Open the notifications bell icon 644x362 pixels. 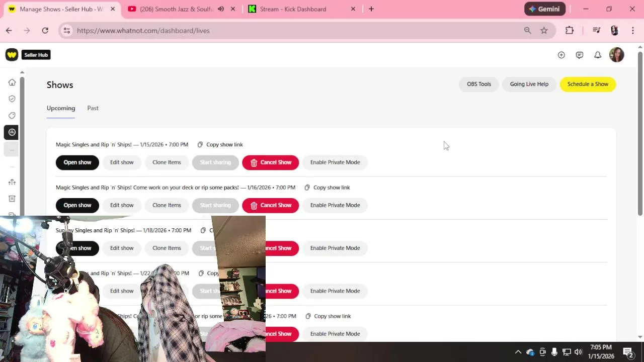tap(598, 55)
